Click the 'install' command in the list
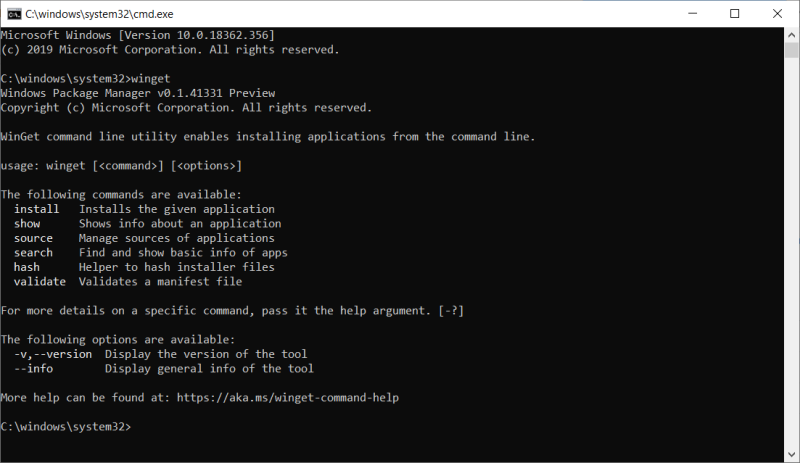Image resolution: width=800 pixels, height=463 pixels. point(36,209)
